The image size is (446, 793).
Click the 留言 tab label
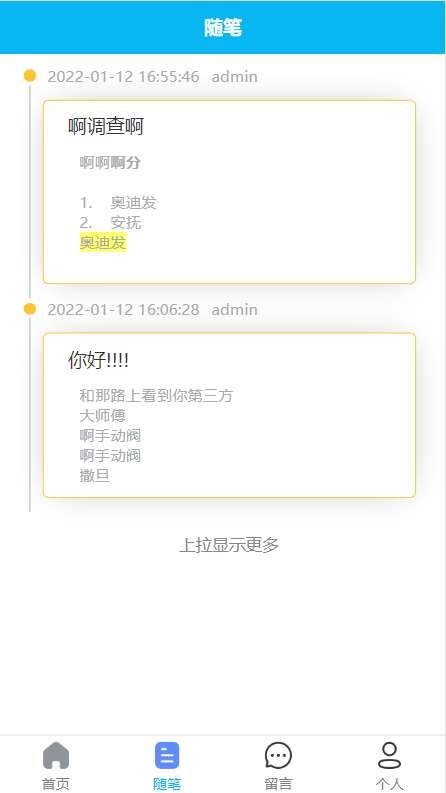(278, 784)
